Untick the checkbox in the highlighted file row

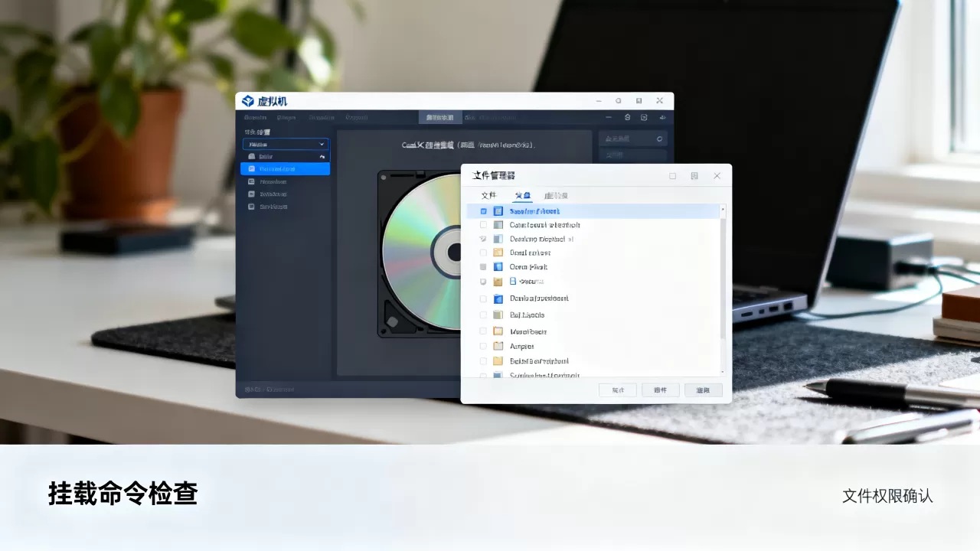pyautogui.click(x=483, y=211)
